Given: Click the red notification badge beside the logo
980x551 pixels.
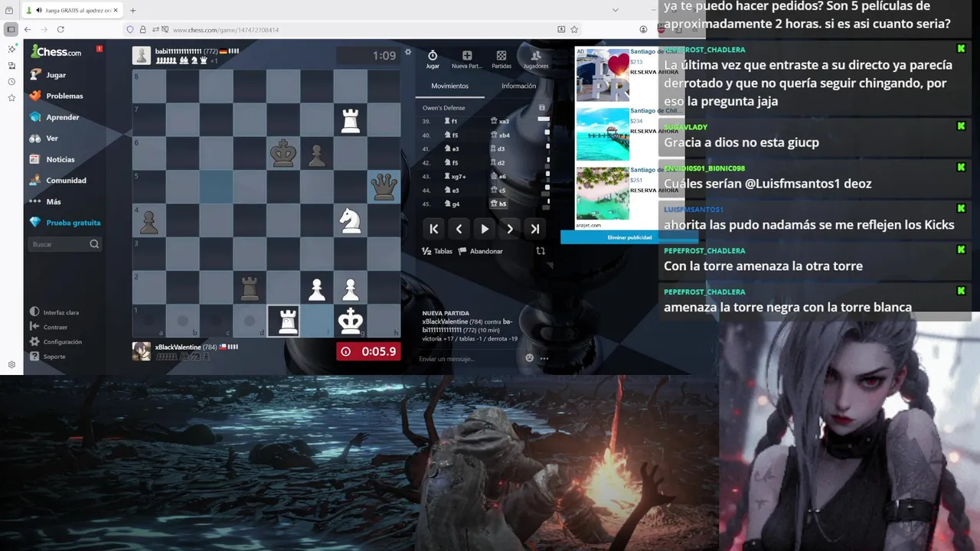Looking at the screenshot, I should [x=100, y=49].
